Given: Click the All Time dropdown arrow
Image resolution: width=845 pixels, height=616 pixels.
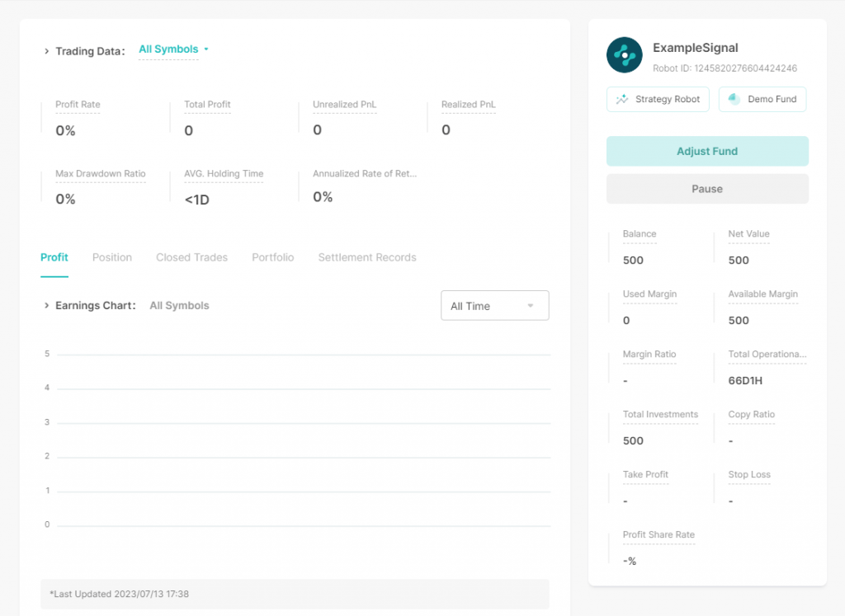Looking at the screenshot, I should click(x=531, y=306).
